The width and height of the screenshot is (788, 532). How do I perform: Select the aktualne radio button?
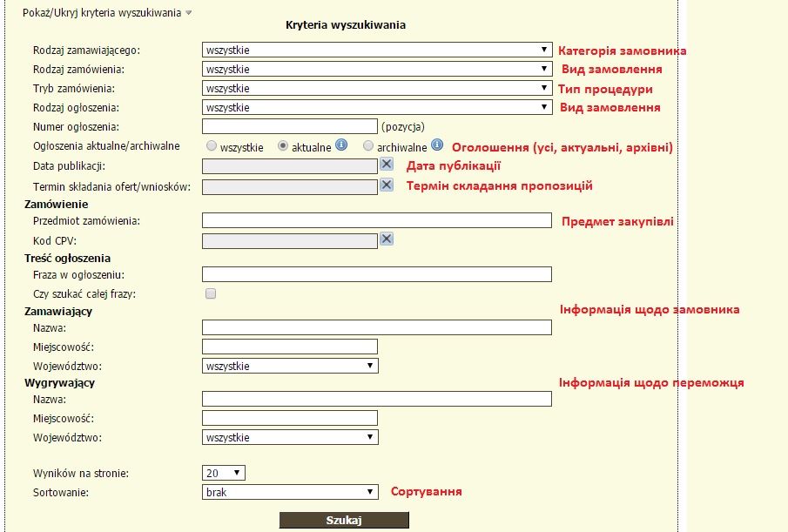pos(283,146)
